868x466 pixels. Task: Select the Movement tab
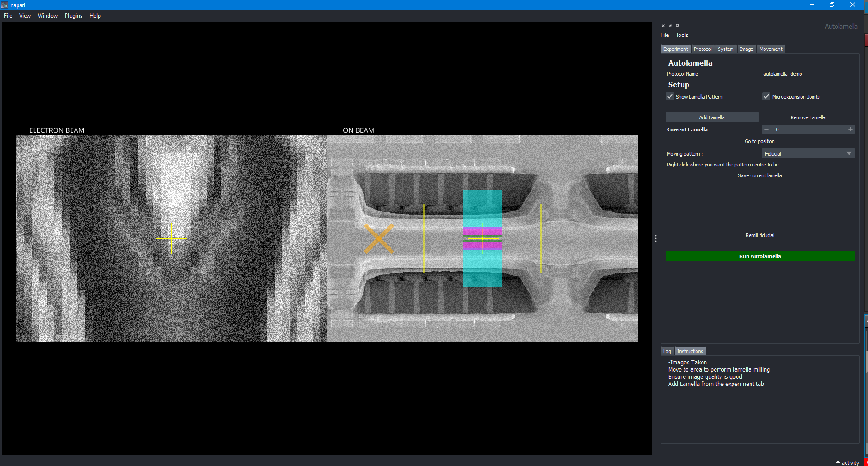[771, 49]
